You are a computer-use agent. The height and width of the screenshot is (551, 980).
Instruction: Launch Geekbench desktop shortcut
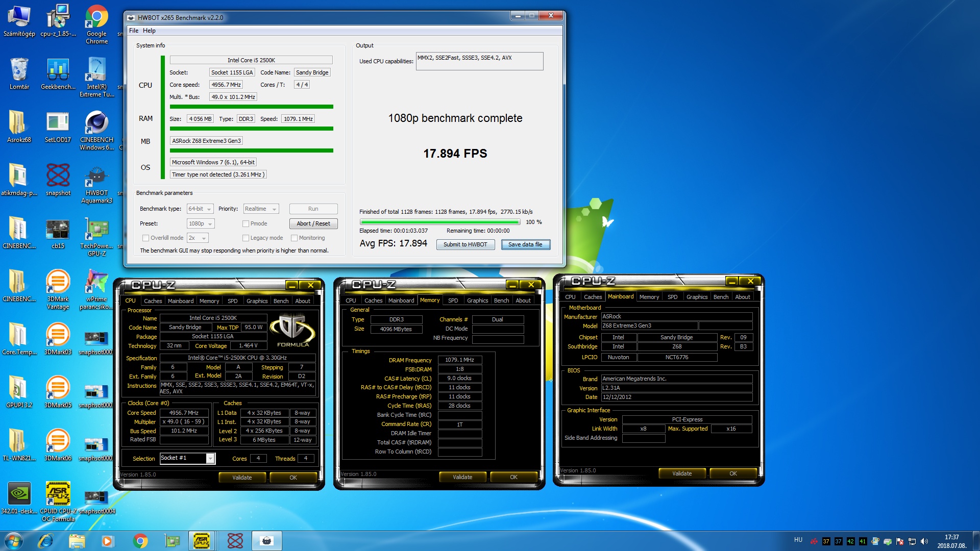(58, 74)
